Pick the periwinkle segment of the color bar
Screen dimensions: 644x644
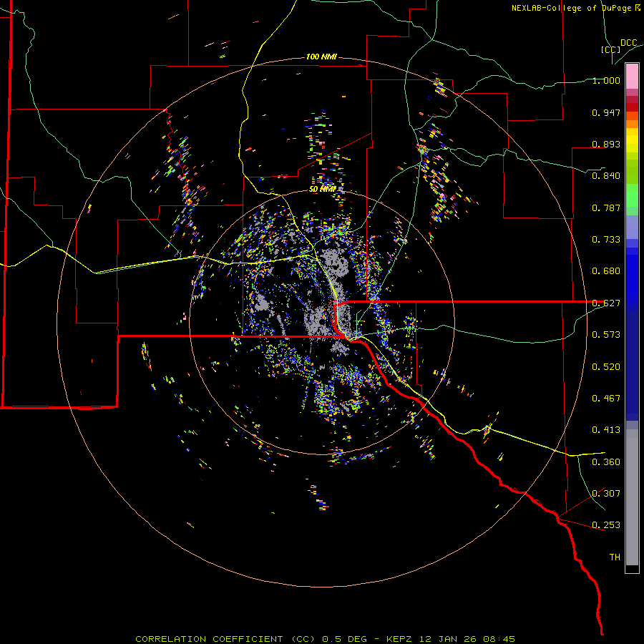click(x=632, y=227)
